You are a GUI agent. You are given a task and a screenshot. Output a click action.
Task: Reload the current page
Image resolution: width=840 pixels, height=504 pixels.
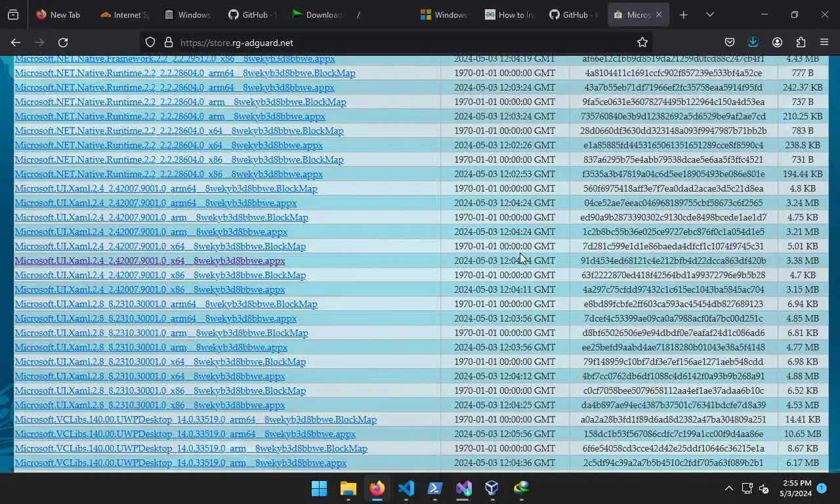[x=63, y=43]
